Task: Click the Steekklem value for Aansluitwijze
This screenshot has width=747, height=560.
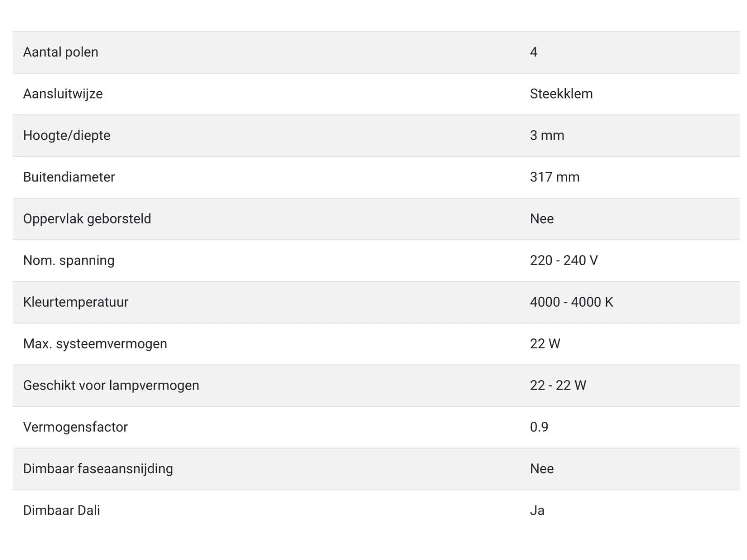Action: (x=561, y=93)
